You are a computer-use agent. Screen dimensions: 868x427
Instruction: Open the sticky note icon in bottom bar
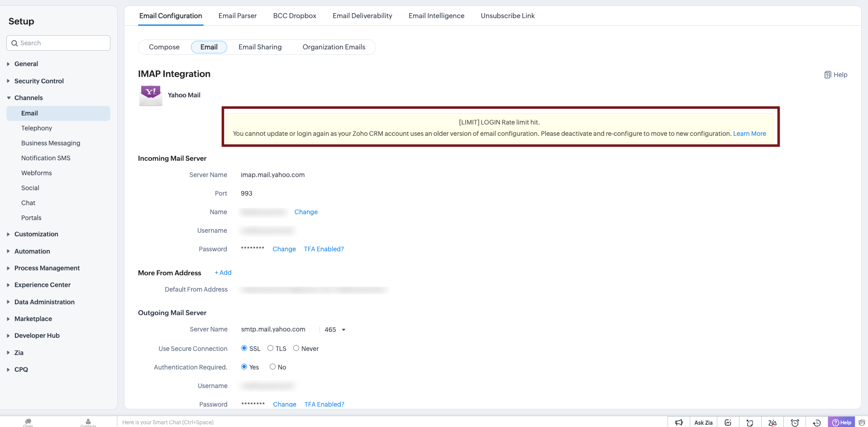point(750,422)
